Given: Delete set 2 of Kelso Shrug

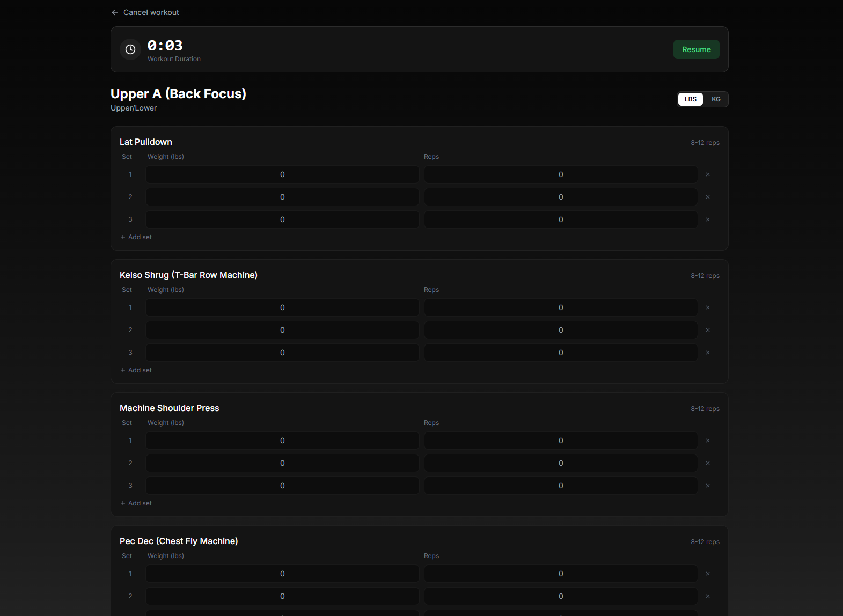Looking at the screenshot, I should [x=708, y=330].
